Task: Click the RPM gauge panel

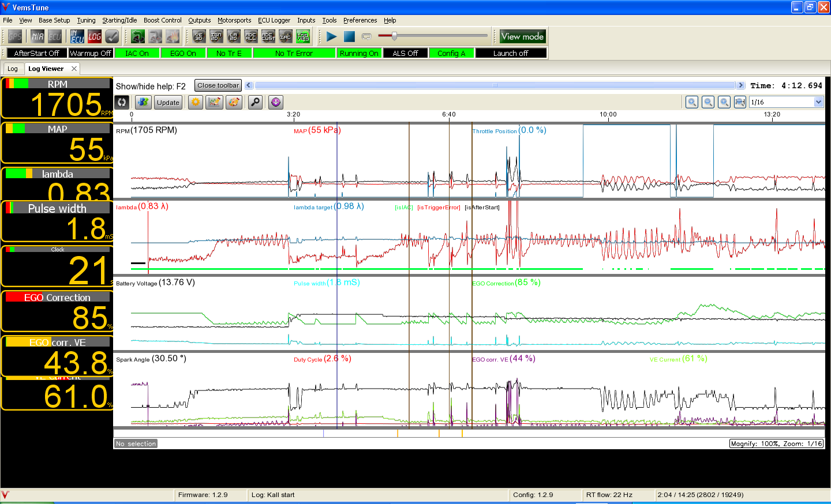Action: [57, 98]
